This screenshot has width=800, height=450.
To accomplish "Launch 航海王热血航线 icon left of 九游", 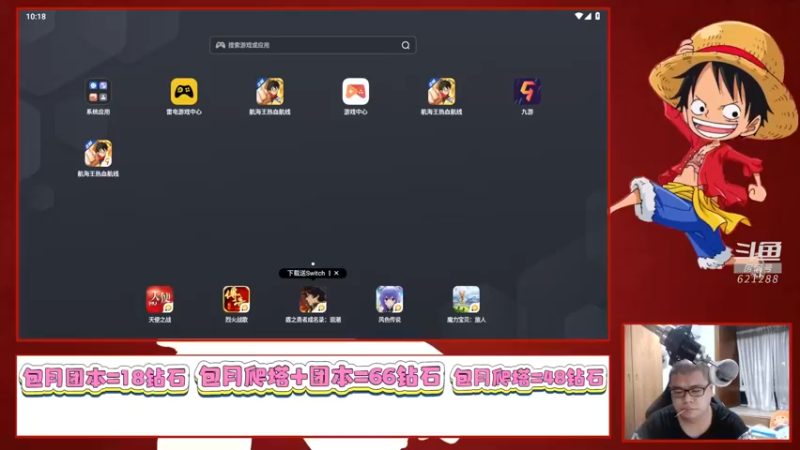I will [441, 92].
